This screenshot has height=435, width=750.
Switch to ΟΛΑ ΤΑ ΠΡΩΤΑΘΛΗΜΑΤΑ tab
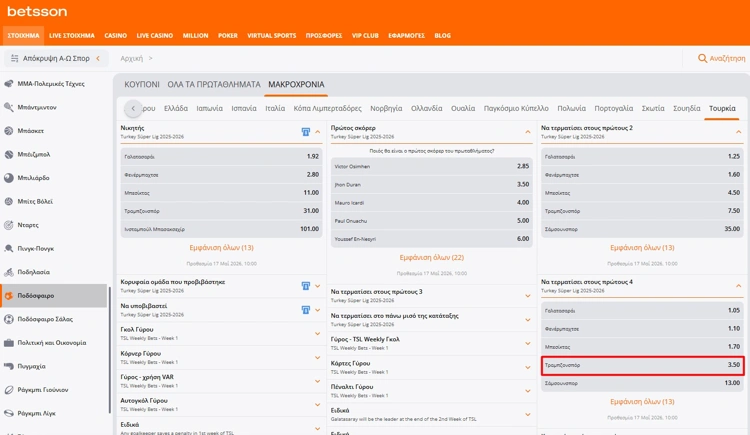point(214,84)
